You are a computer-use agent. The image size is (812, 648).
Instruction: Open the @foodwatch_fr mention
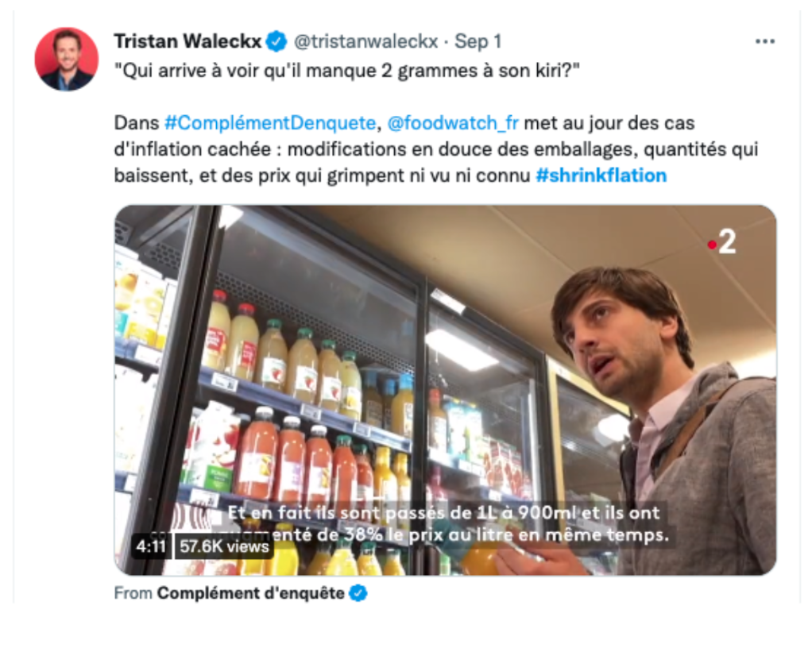[453, 123]
